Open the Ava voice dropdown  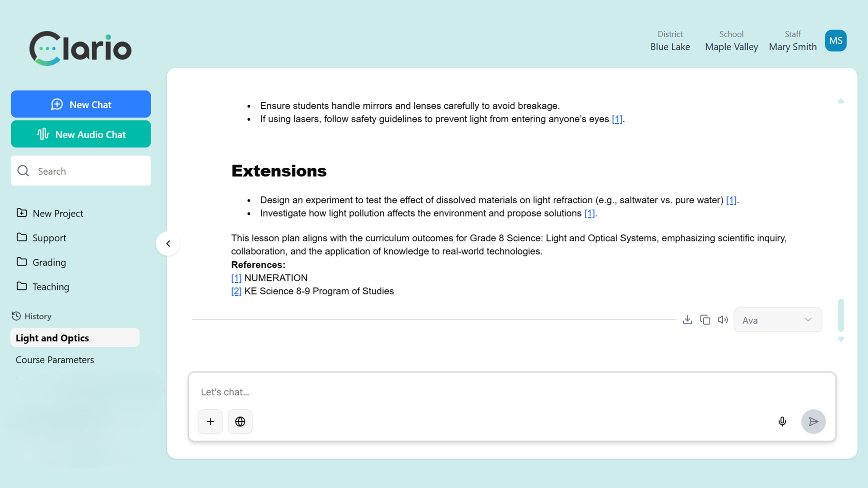click(x=777, y=320)
